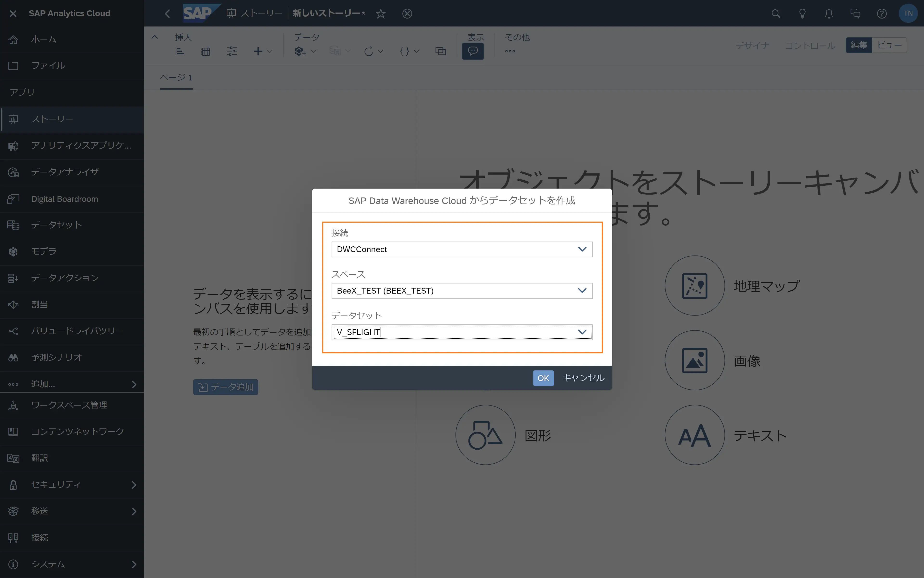Open 翻訳 in the sidebar
Viewport: 924px width, 578px height.
pos(72,458)
